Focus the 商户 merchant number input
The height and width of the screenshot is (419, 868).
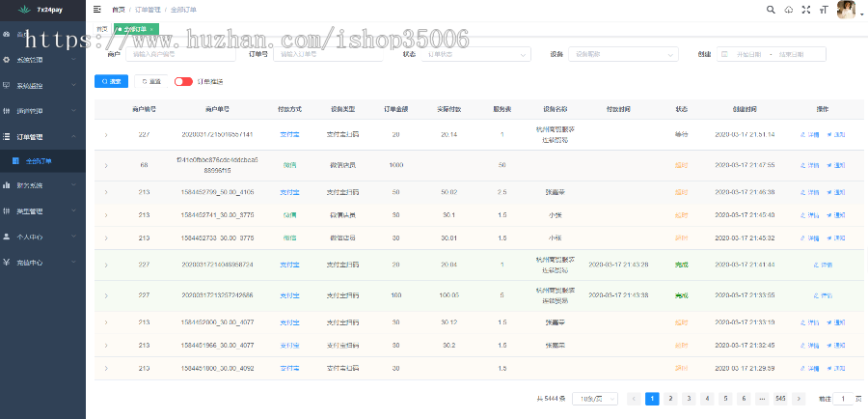pos(180,54)
